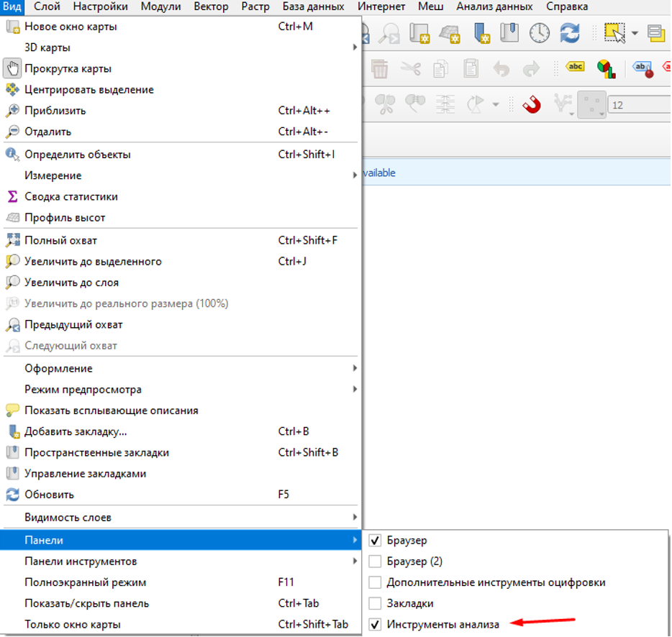Select Сводка статистики menu entry
This screenshot has height=637, width=672.
point(71,196)
